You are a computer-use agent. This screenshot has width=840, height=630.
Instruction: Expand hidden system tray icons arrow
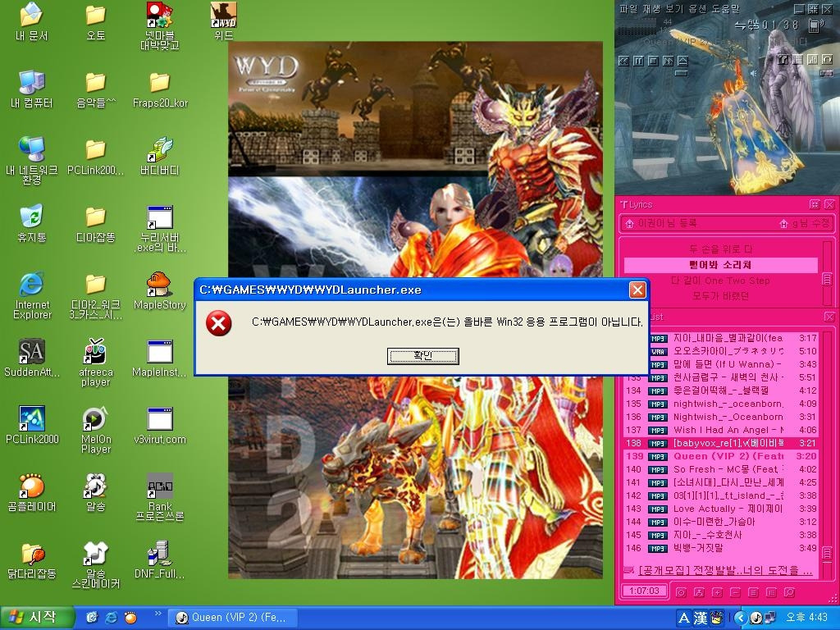pos(741,618)
